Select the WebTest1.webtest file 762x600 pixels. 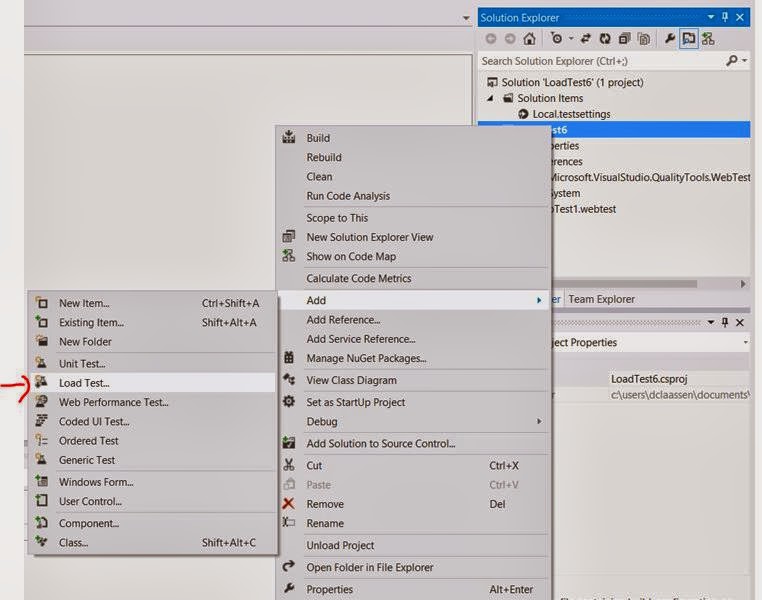click(583, 209)
